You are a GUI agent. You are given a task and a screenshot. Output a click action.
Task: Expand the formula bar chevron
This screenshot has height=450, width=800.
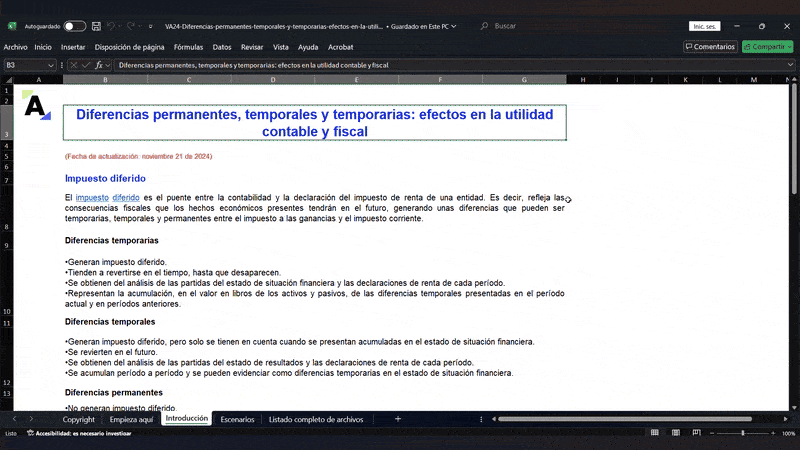point(790,65)
